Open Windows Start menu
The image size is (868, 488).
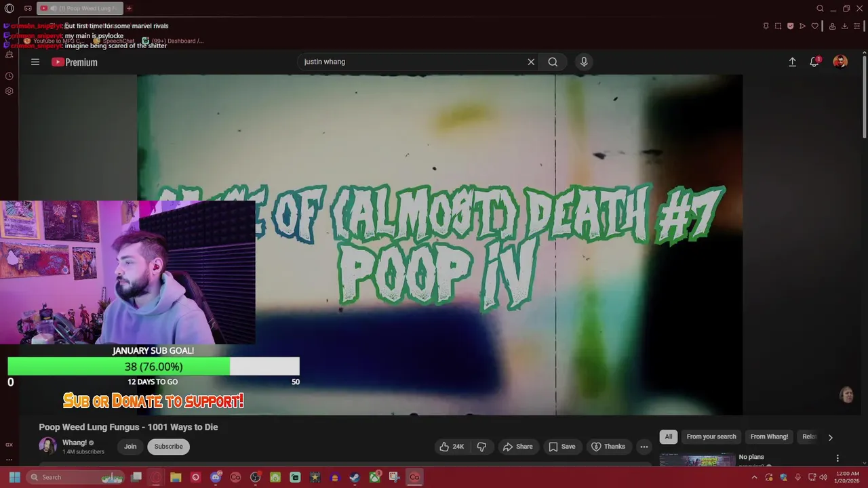tap(14, 477)
